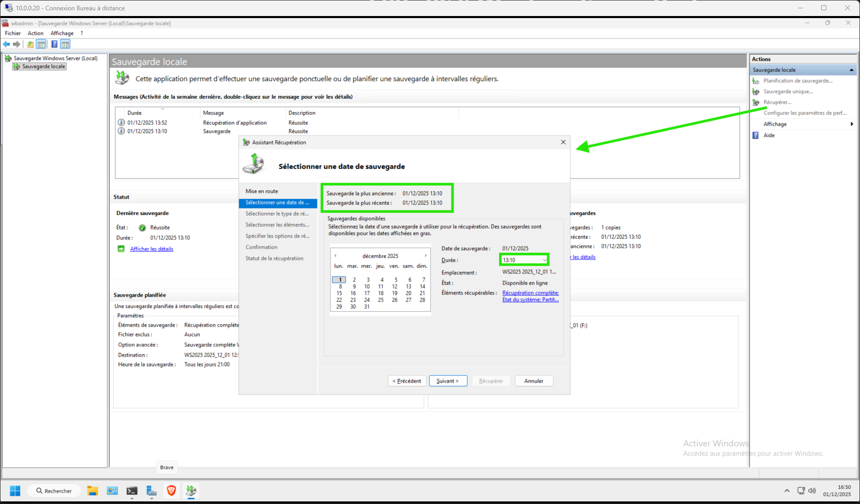Open the Fichier menu
This screenshot has height=504, width=860.
click(13, 33)
